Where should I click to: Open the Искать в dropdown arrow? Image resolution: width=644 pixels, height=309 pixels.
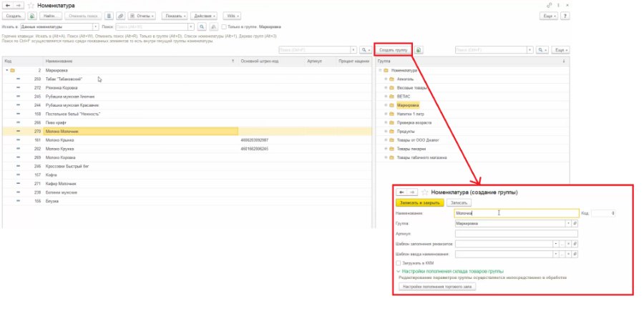96,26
